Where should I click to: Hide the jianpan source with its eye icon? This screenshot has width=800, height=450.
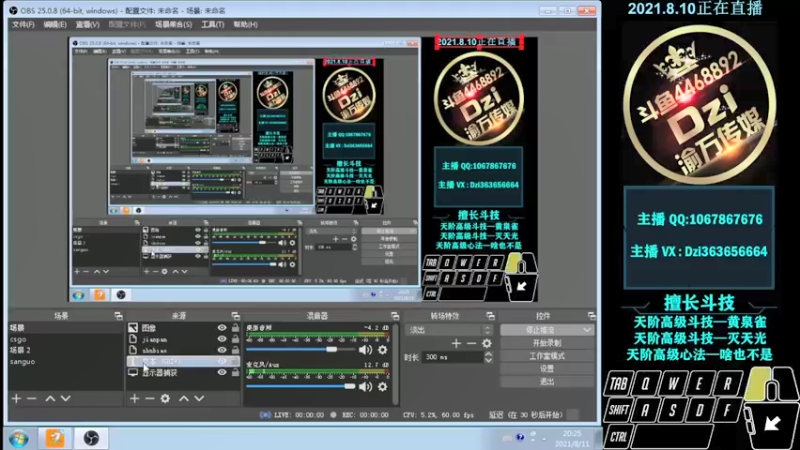click(x=222, y=339)
